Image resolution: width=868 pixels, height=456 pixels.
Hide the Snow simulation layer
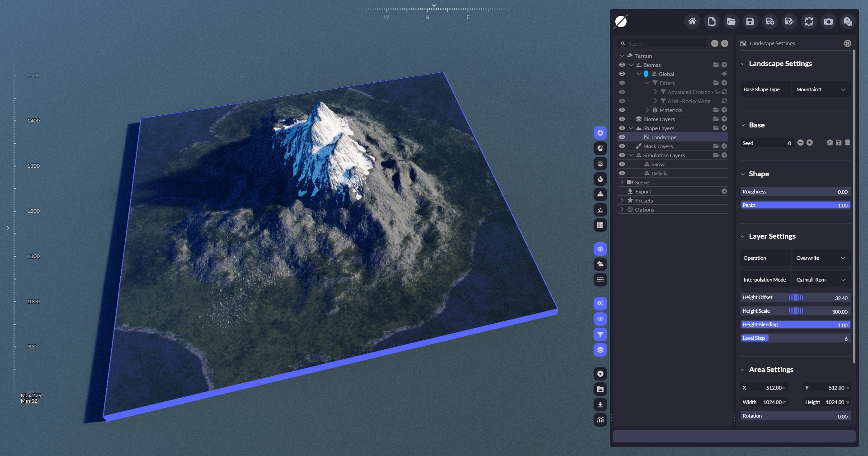coord(622,165)
